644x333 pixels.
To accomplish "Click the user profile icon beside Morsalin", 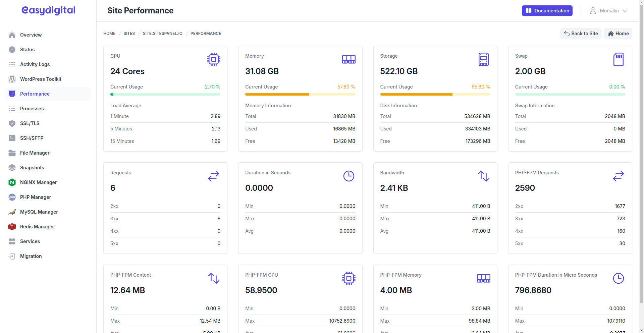I will (x=593, y=11).
